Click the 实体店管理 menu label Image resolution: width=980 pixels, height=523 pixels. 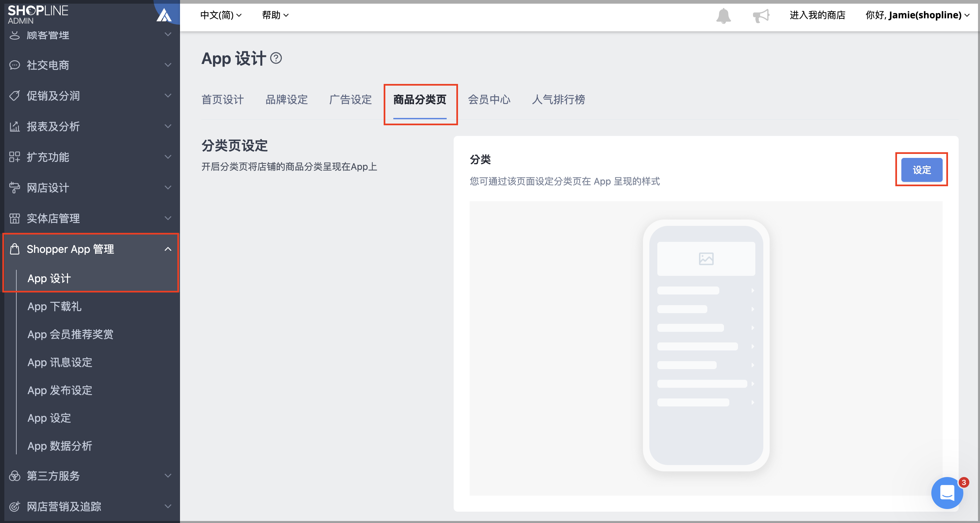point(53,219)
